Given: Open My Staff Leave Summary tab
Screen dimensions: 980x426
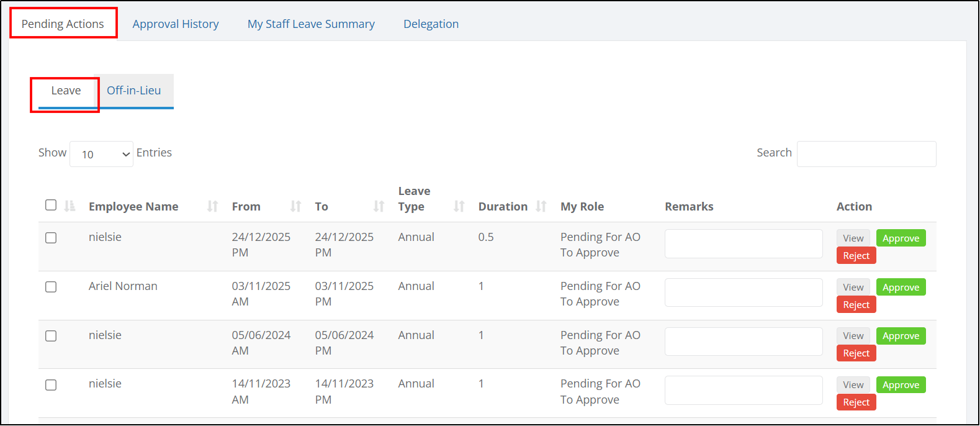Looking at the screenshot, I should pos(311,24).
